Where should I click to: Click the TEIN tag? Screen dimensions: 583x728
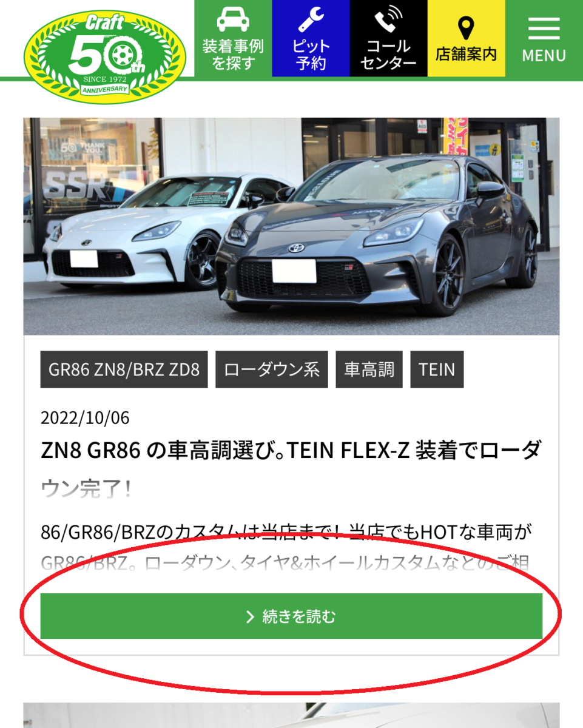click(x=437, y=369)
